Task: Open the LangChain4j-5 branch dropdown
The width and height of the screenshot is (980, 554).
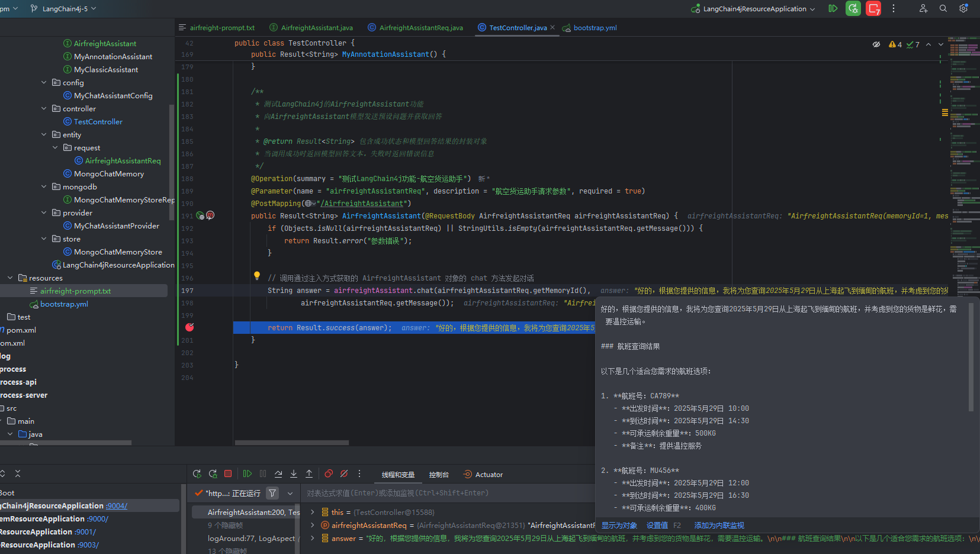Action: [x=63, y=9]
